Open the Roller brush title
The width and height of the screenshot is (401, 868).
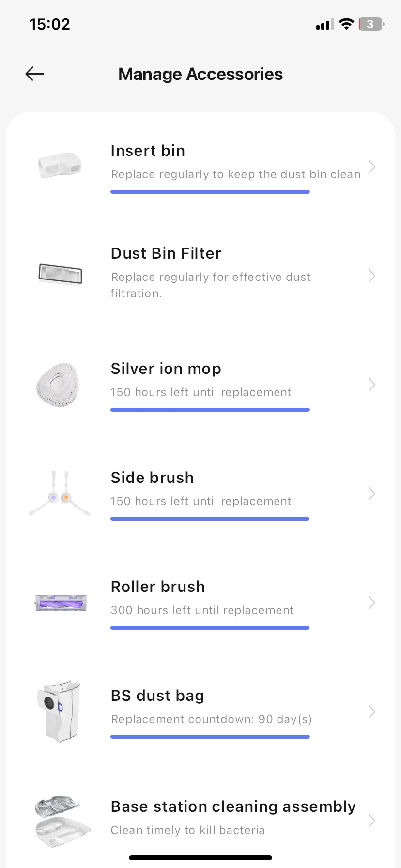[158, 587]
